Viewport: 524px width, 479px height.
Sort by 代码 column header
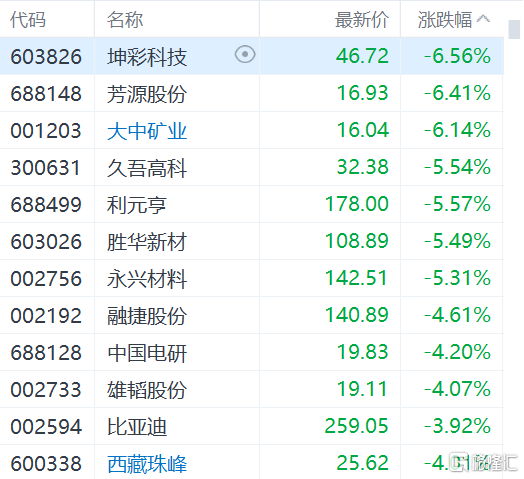[x=28, y=19]
